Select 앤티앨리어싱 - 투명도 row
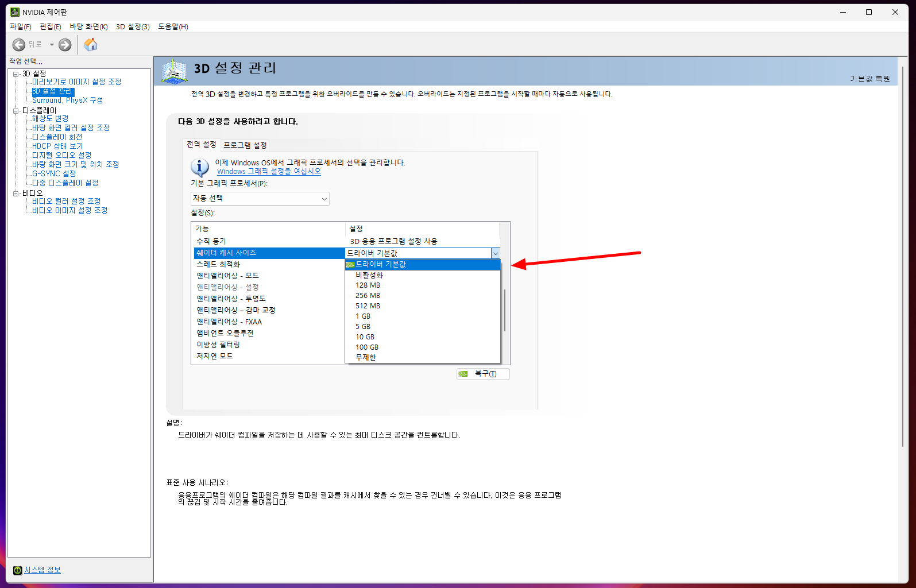This screenshot has width=916, height=588. click(x=269, y=299)
